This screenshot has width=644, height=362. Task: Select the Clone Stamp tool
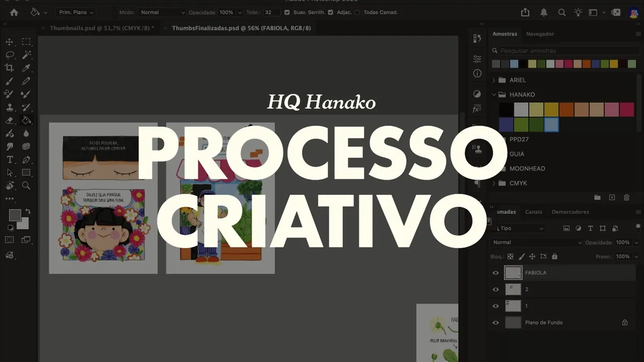tap(9, 107)
